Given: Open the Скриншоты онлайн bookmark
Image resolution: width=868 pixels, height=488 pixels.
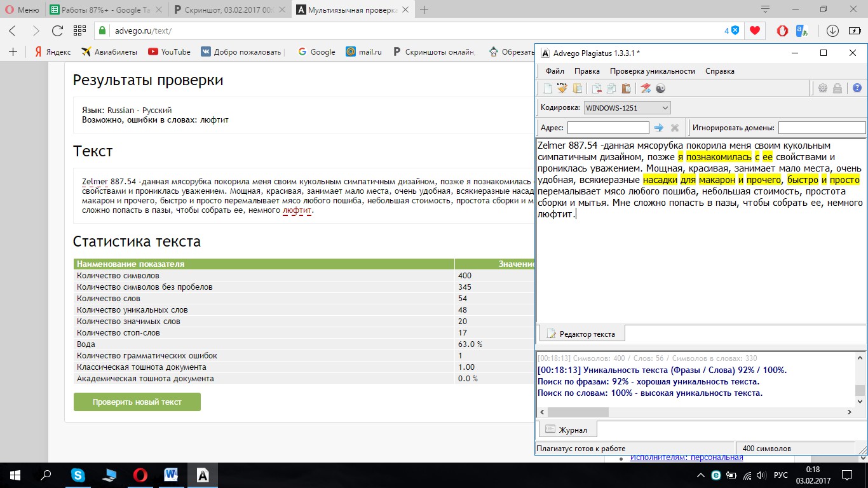Looking at the screenshot, I should click(x=434, y=51).
